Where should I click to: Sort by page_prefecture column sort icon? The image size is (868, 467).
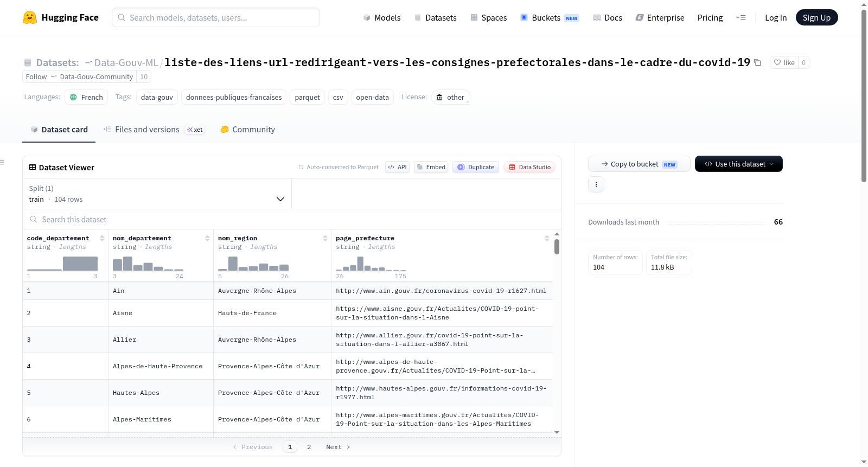pyautogui.click(x=547, y=238)
